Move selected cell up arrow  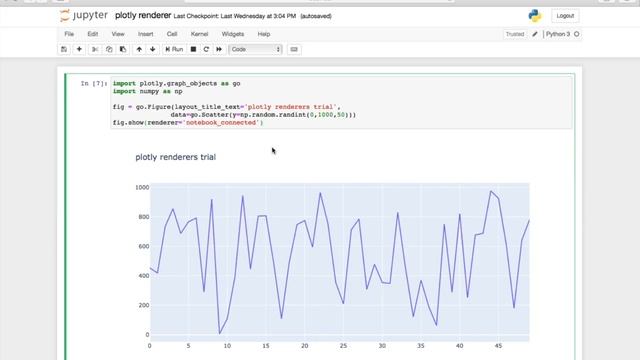[139, 49]
